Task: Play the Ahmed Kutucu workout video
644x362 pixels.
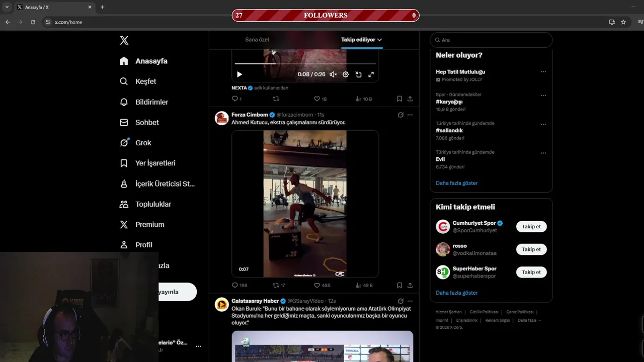Action: click(x=305, y=204)
